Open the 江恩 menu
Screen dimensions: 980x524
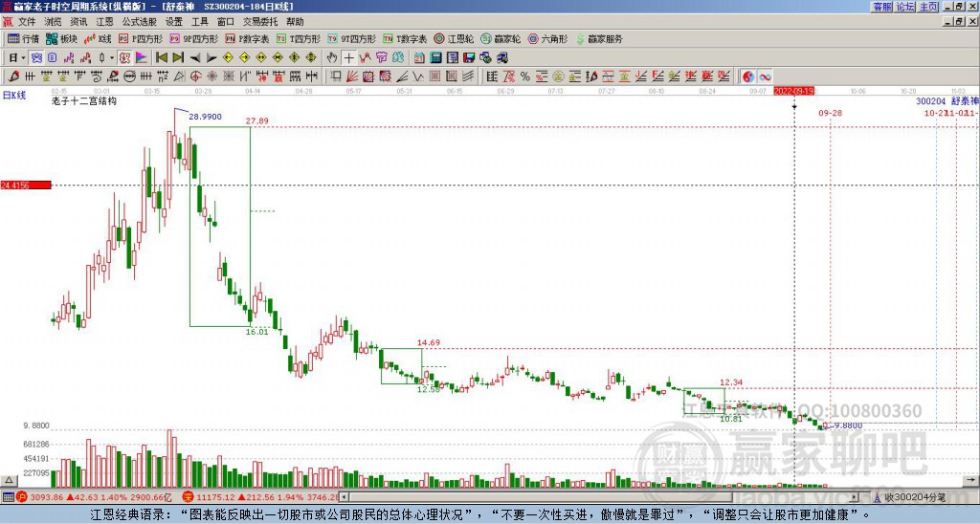click(104, 22)
